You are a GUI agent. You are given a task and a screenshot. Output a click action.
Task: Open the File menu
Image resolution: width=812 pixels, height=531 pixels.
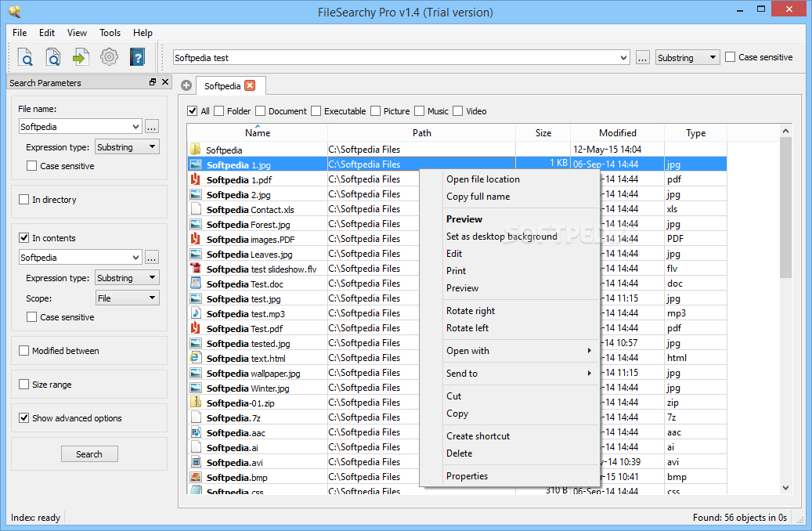20,33
